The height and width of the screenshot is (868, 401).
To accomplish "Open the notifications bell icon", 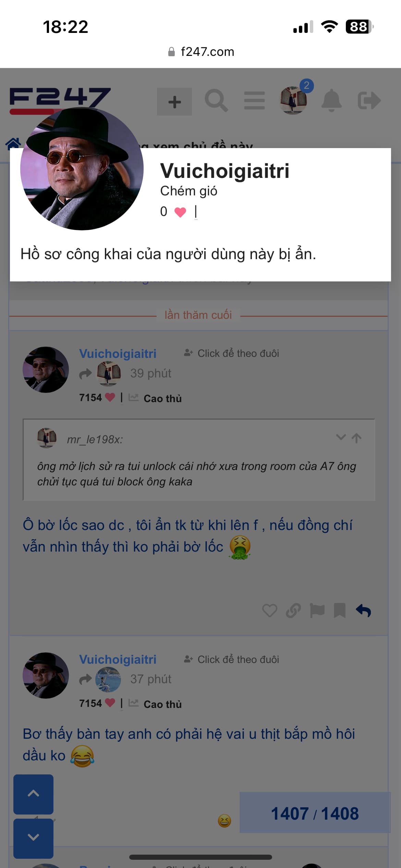I will [x=331, y=100].
